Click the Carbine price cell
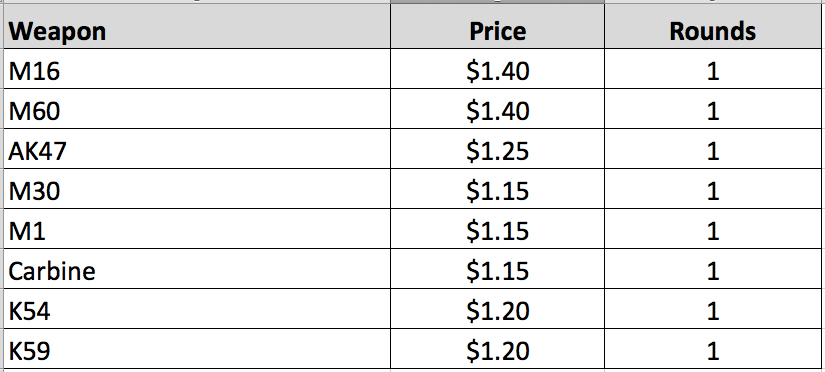Viewport: 825px width, 372px height. click(x=497, y=269)
